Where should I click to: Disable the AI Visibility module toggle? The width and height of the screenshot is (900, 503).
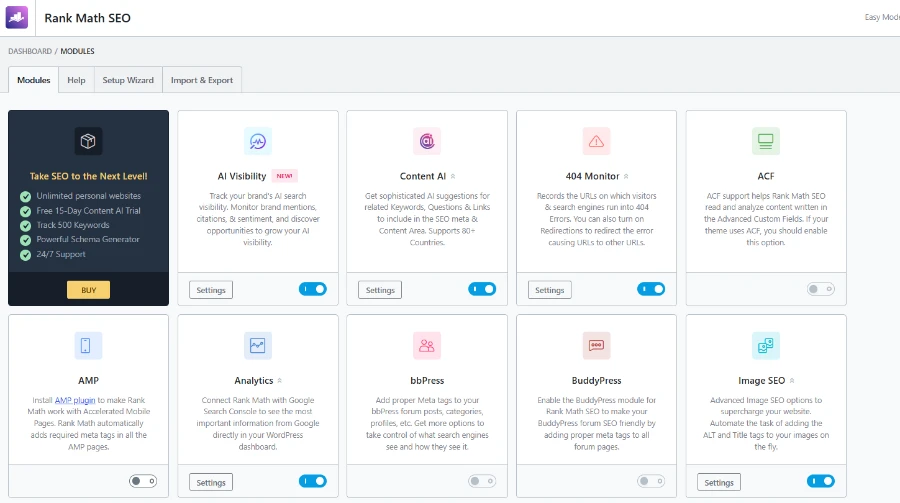coord(313,289)
